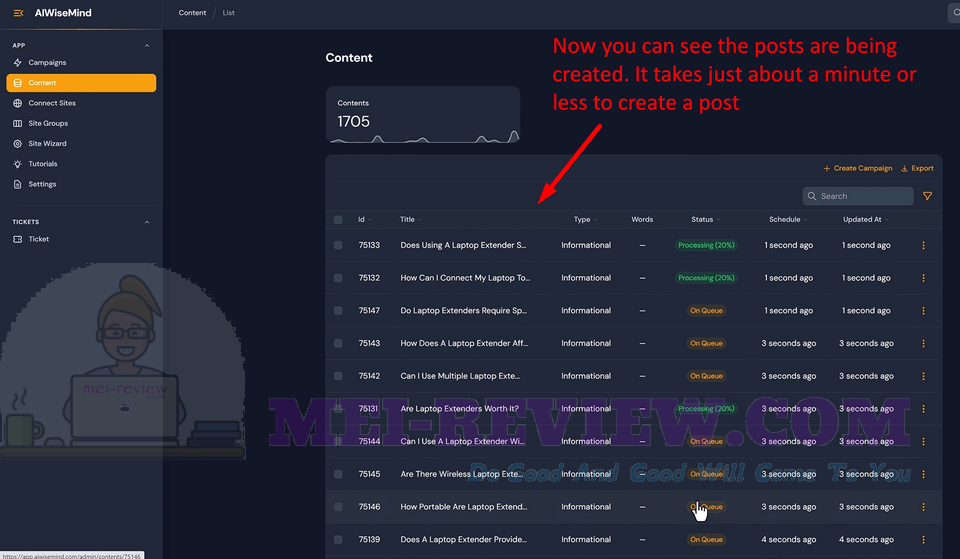The height and width of the screenshot is (559, 960).
Task: Sort table by Title column
Action: [x=411, y=219]
